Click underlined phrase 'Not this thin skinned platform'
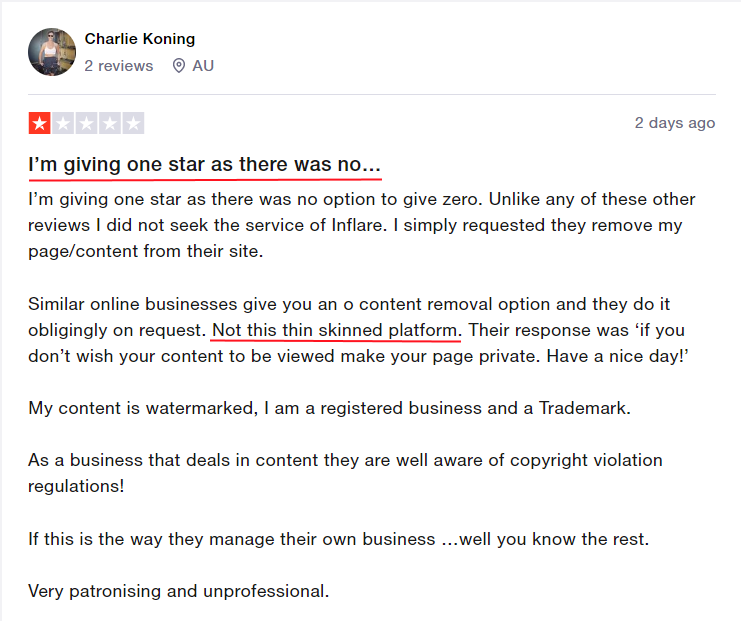Image resolution: width=741 pixels, height=621 pixels. 335,330
